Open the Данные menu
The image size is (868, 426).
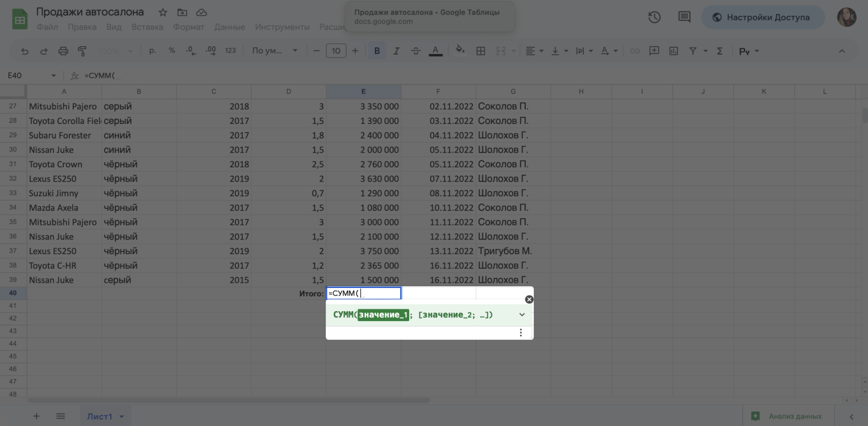pyautogui.click(x=229, y=27)
